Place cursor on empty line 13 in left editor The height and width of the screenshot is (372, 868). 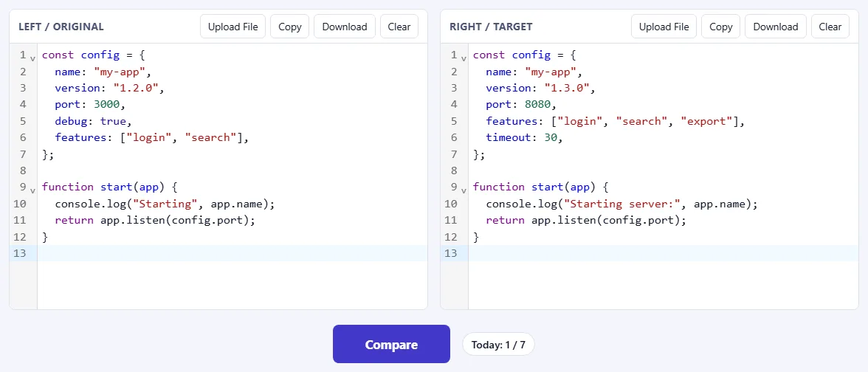(x=232, y=253)
